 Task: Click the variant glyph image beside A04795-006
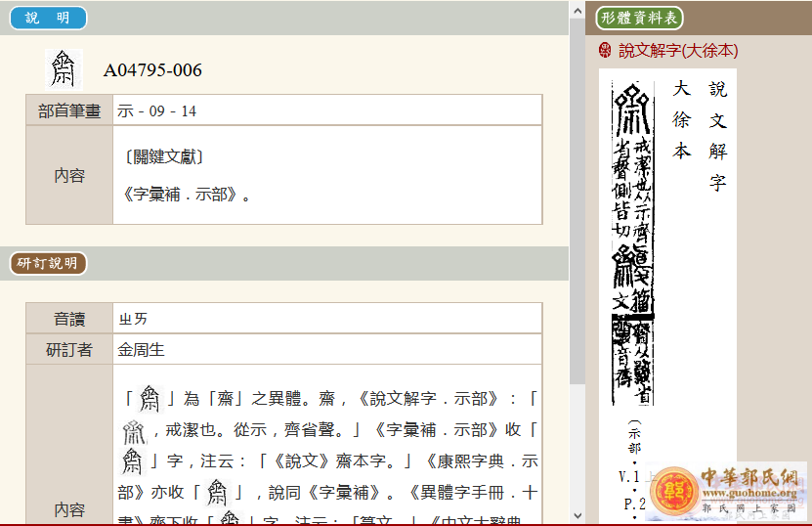coord(64,69)
